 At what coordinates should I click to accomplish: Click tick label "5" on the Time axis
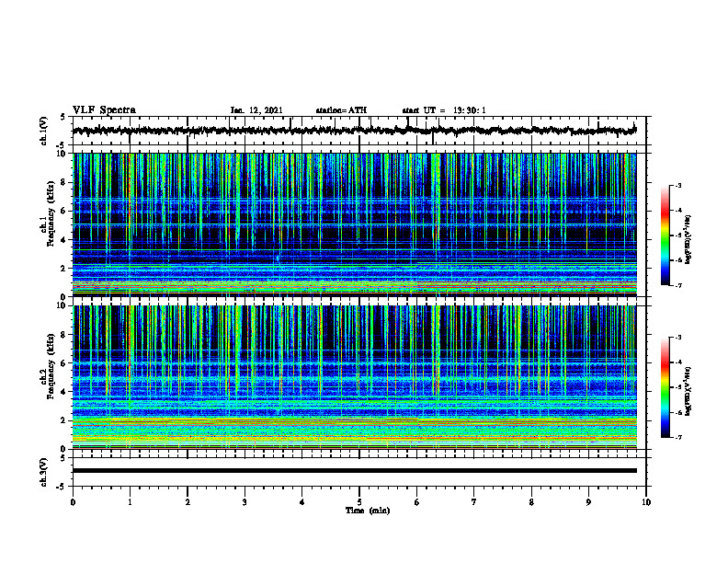click(359, 502)
